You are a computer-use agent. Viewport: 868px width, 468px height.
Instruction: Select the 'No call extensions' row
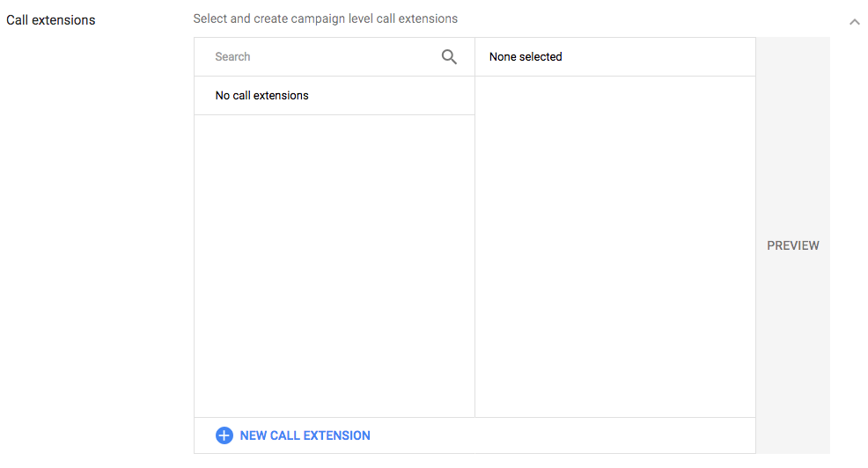tap(262, 96)
